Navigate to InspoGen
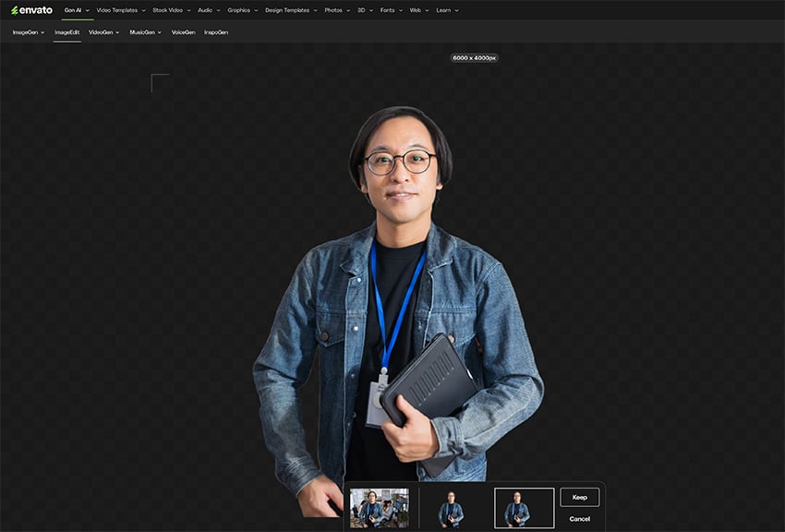 pyautogui.click(x=216, y=32)
